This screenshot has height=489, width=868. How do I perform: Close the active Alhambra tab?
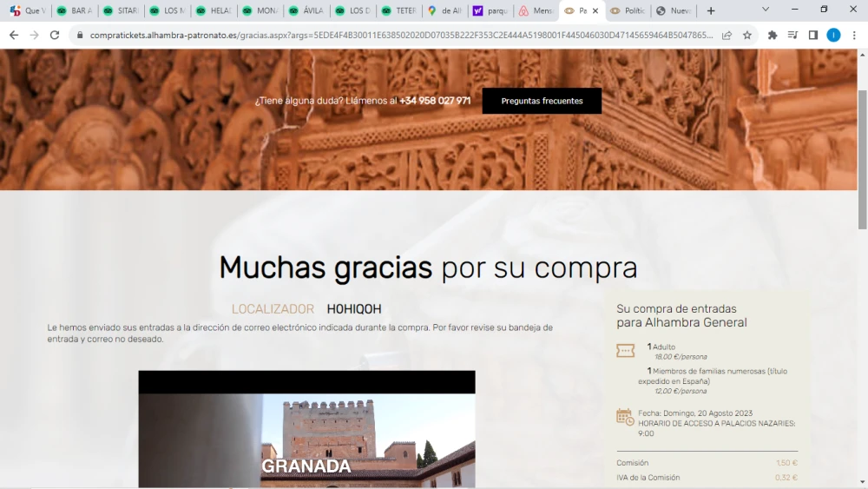point(595,10)
